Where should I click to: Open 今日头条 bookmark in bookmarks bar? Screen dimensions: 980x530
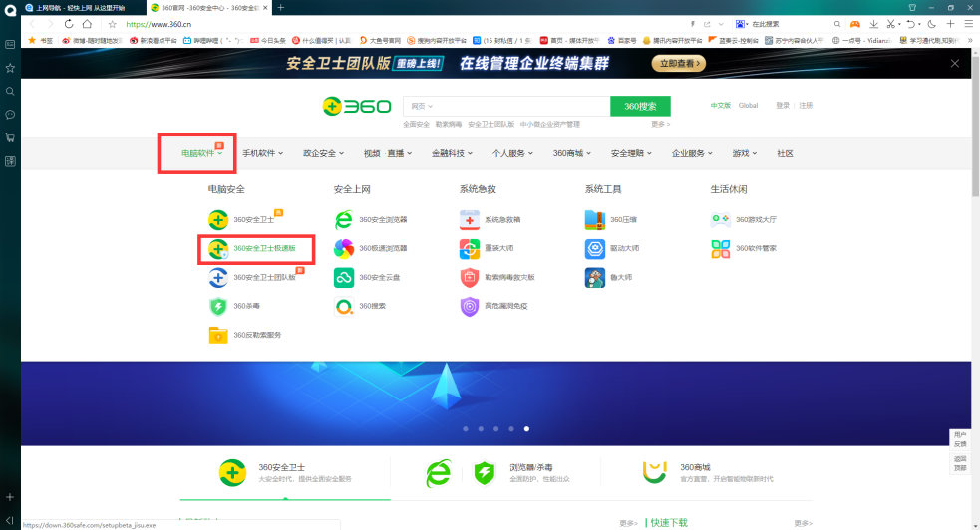(268, 41)
